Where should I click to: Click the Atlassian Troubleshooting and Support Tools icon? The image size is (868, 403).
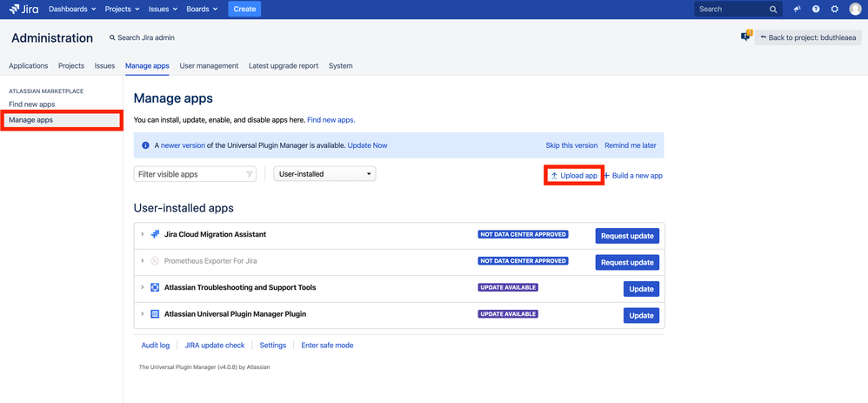pos(155,288)
